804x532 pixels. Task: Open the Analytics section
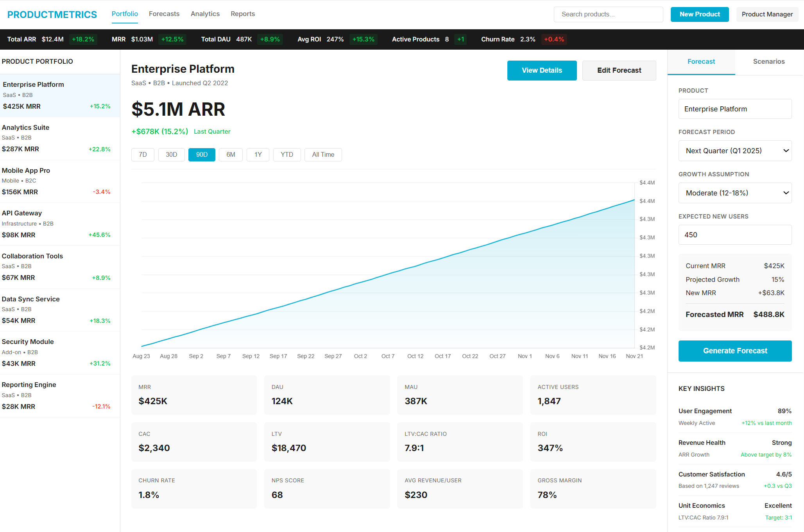[205, 14]
